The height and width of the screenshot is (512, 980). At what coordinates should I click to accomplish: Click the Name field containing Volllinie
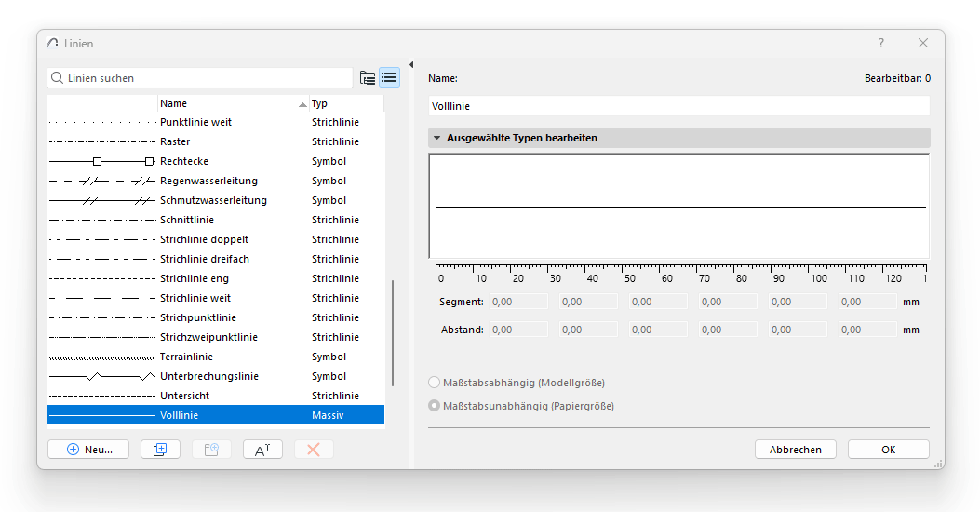678,106
